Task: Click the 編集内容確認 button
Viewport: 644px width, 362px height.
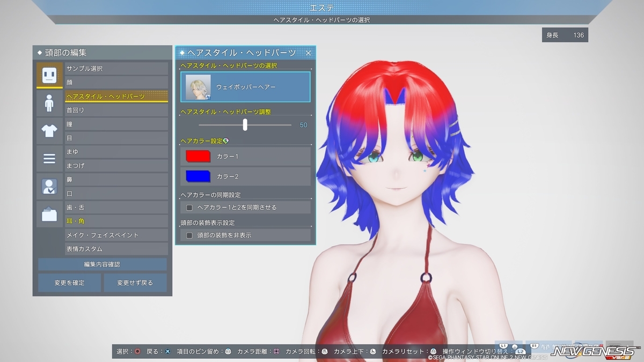Action: pos(103,264)
